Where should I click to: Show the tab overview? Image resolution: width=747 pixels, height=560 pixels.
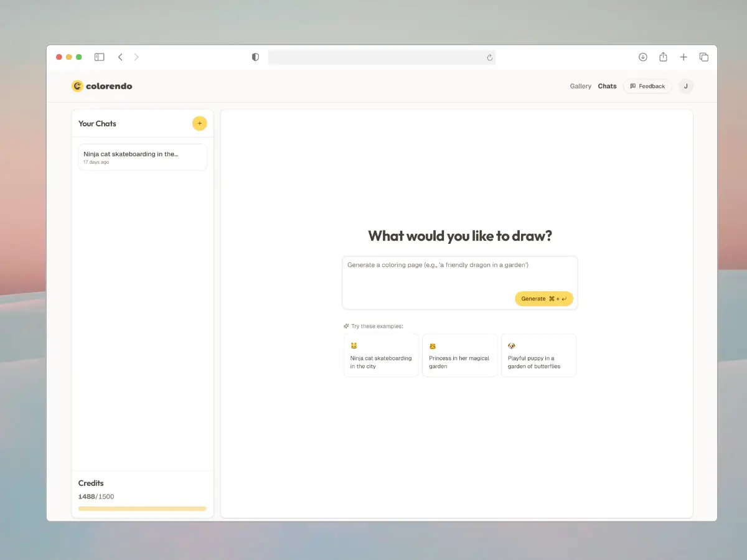(x=704, y=57)
